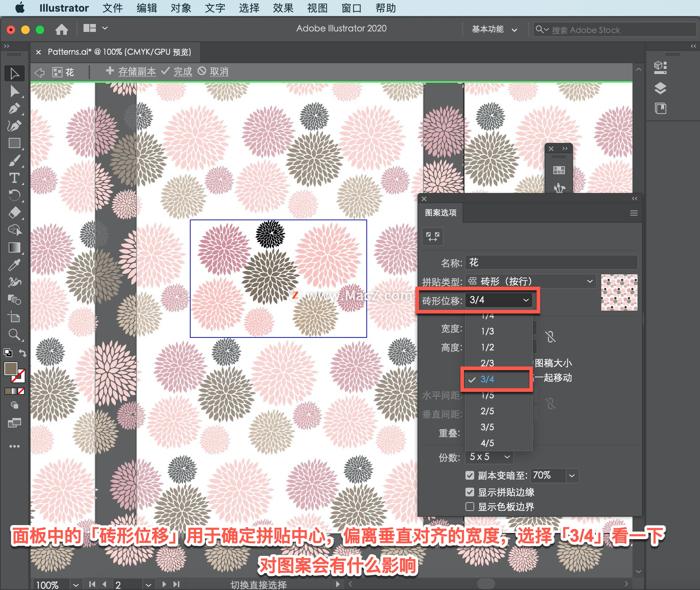This screenshot has width=700, height=590.
Task: Click the pattern preview thumbnail
Action: click(619, 292)
